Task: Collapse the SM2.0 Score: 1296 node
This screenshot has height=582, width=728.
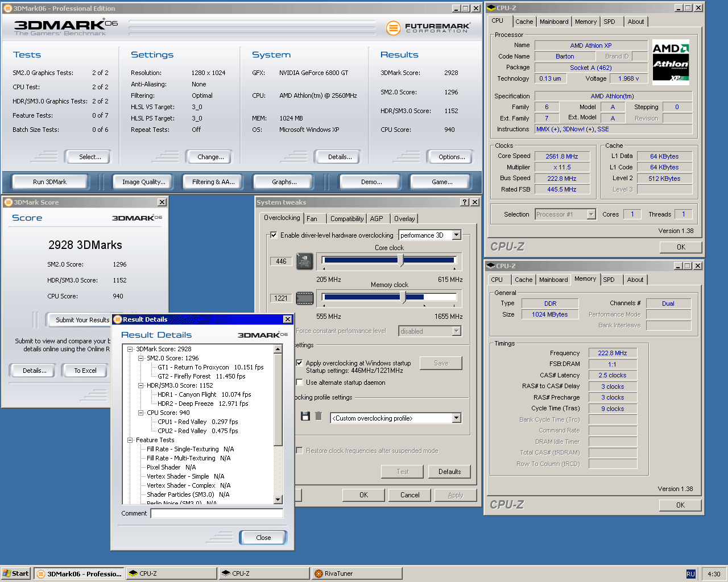Action: pyautogui.click(x=140, y=358)
